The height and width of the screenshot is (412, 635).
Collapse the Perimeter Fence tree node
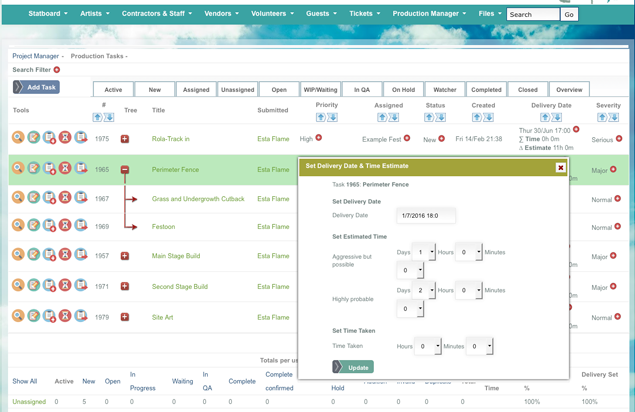click(125, 169)
